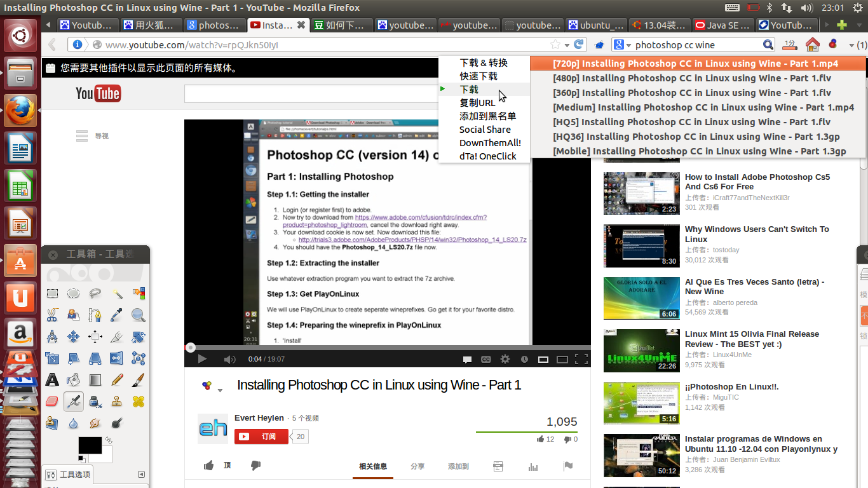Open the bookmark star dropdown in URL bar
Viewport: 868px width, 488px height.
pos(566,44)
